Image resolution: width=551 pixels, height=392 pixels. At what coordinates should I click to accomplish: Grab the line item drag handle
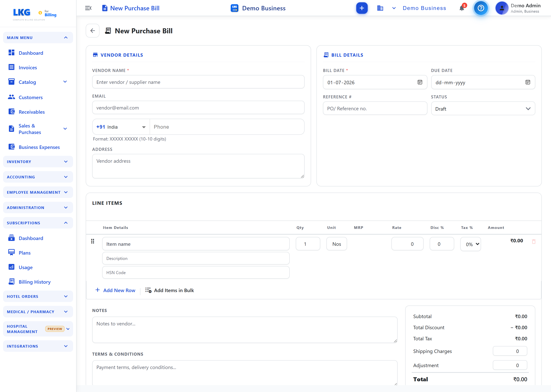pos(93,241)
